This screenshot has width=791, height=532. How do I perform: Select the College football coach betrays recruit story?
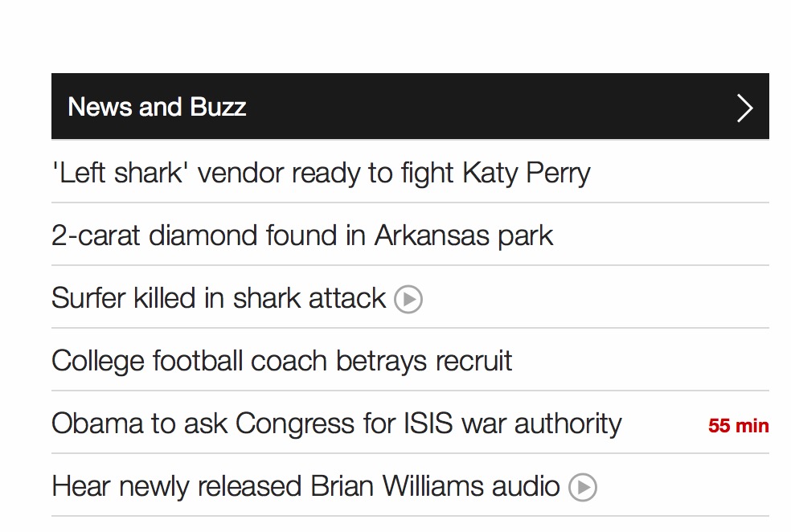click(x=281, y=361)
